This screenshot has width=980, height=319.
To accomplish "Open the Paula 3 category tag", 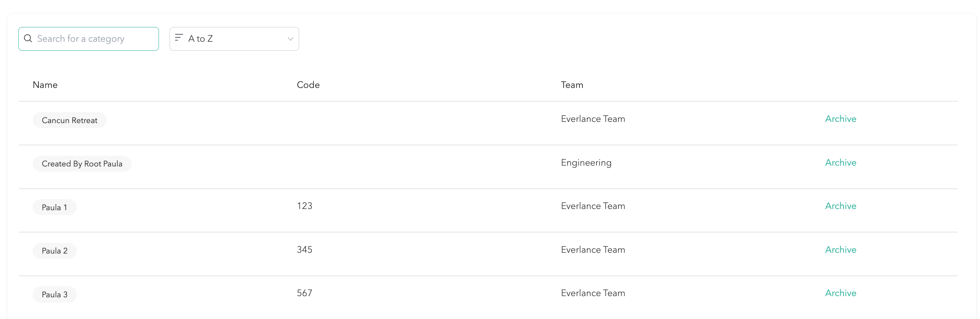I will pyautogui.click(x=54, y=294).
